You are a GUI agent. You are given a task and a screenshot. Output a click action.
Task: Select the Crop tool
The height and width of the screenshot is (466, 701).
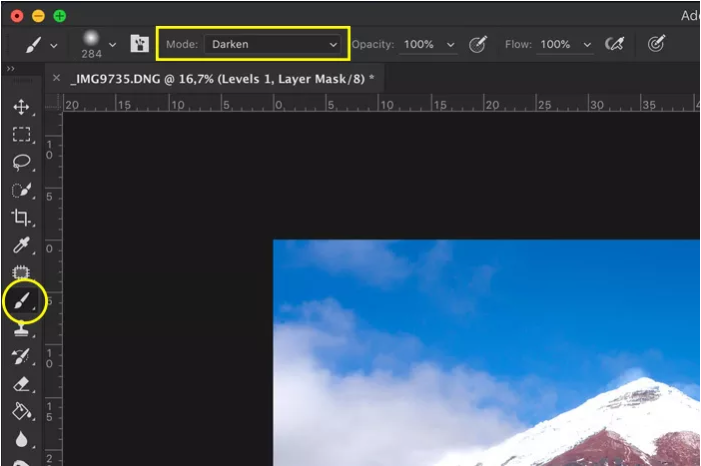tap(21, 217)
